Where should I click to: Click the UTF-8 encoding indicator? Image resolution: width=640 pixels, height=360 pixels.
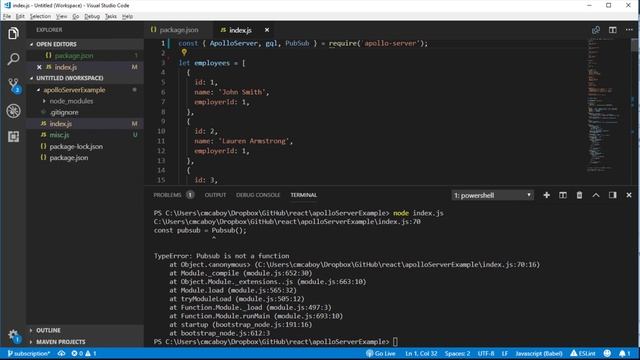tap(486, 353)
